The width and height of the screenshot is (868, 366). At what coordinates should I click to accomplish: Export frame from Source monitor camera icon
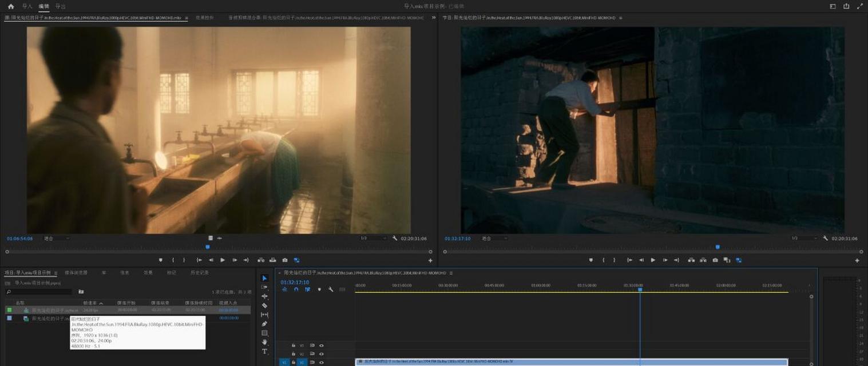point(285,260)
